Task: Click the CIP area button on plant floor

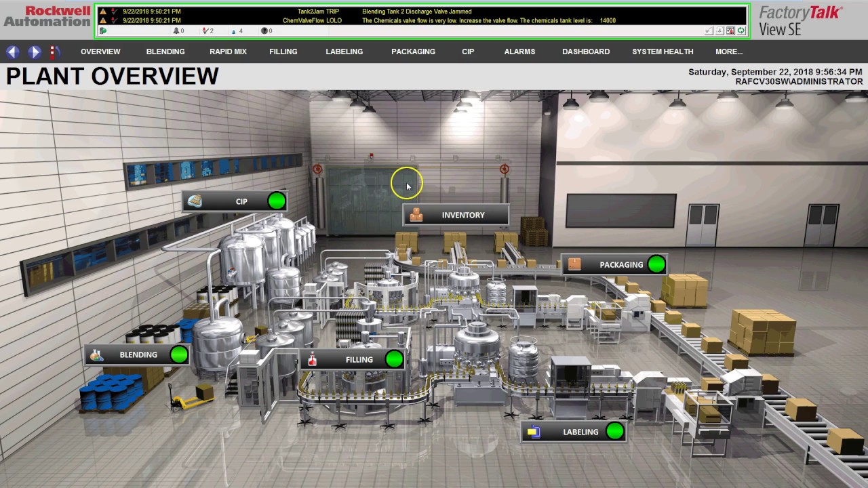Action: coord(235,201)
